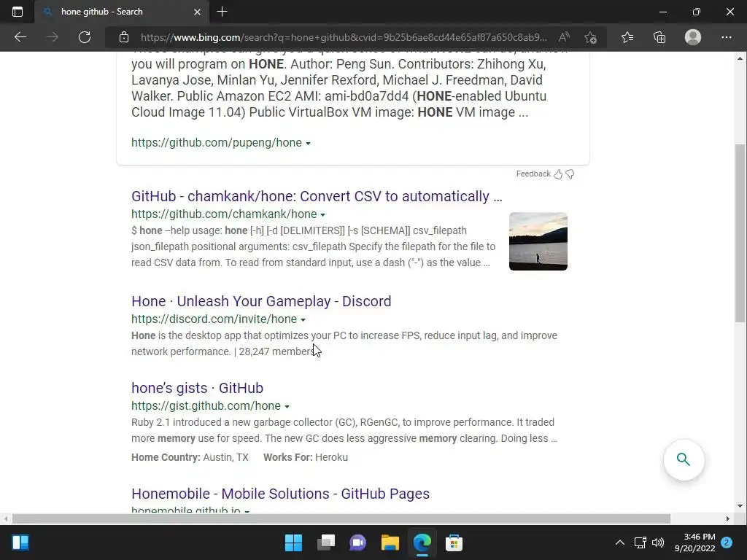Open the browser profile menu
The image size is (747, 560).
point(693,37)
